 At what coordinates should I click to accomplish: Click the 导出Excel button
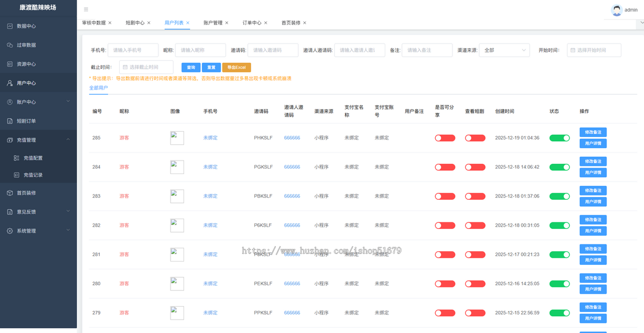coord(236,67)
